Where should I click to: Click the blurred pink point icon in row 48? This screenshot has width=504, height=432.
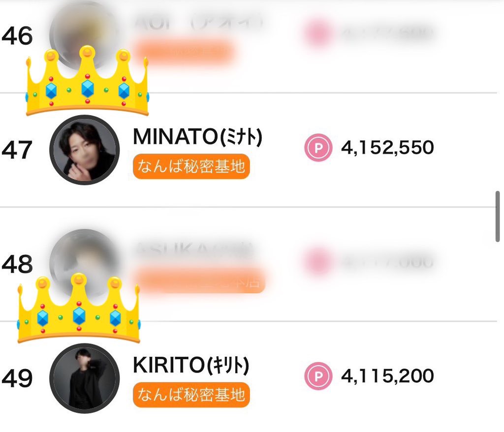(315, 261)
